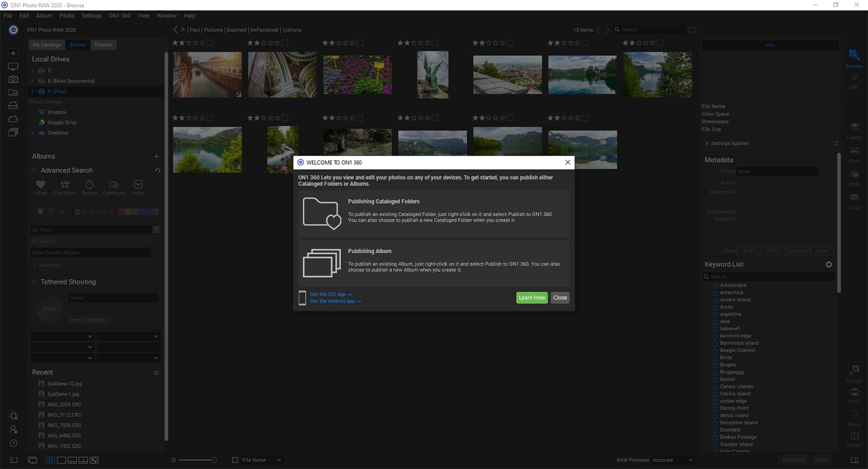Toggle the Arctic keyword circle
The height and width of the screenshot is (469, 868).
715,307
